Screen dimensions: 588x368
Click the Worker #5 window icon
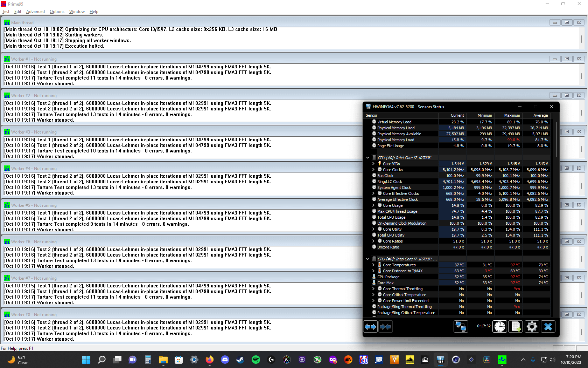point(7,205)
